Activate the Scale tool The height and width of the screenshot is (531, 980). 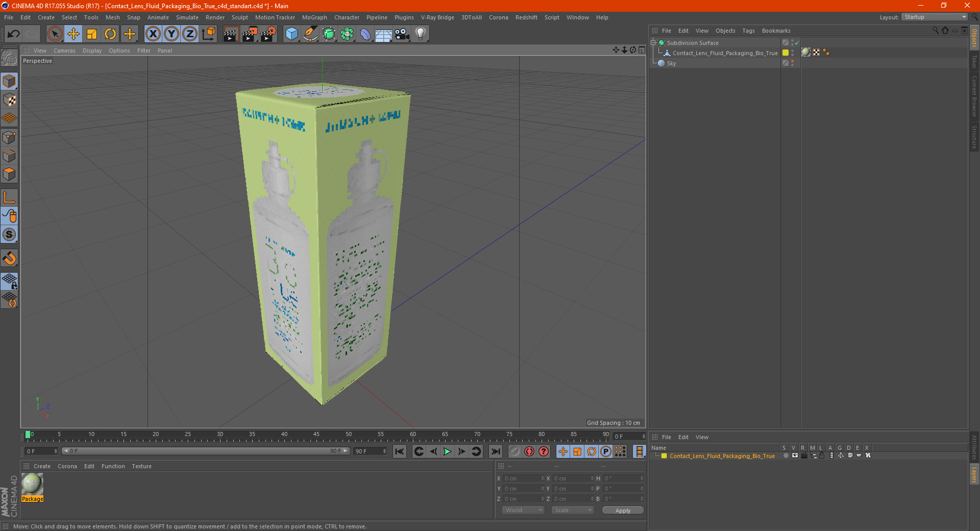[92, 34]
